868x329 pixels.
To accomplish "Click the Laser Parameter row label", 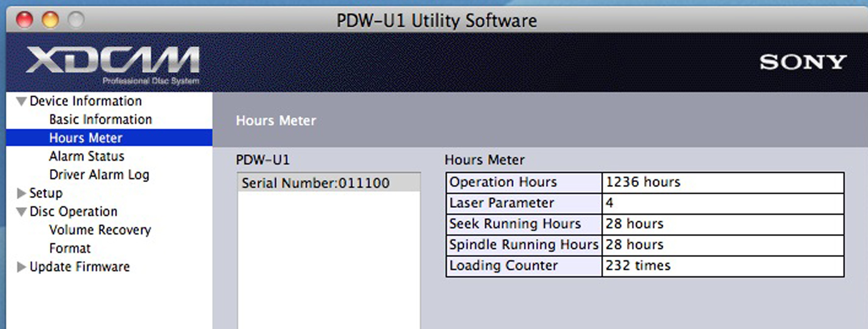I will coord(524,203).
